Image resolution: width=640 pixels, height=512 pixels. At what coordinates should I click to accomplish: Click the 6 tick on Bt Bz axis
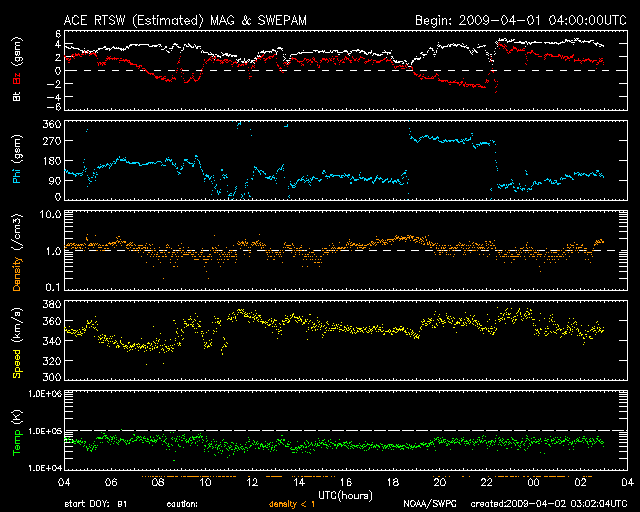58,33
